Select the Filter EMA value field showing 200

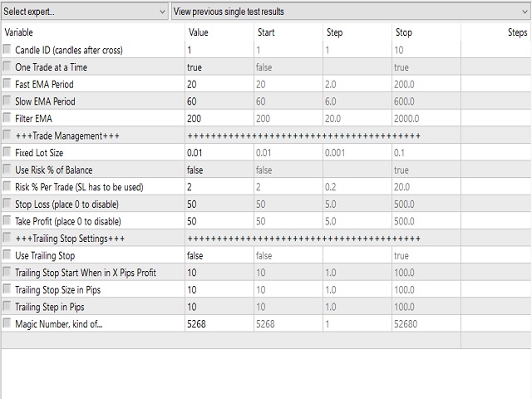pos(219,118)
